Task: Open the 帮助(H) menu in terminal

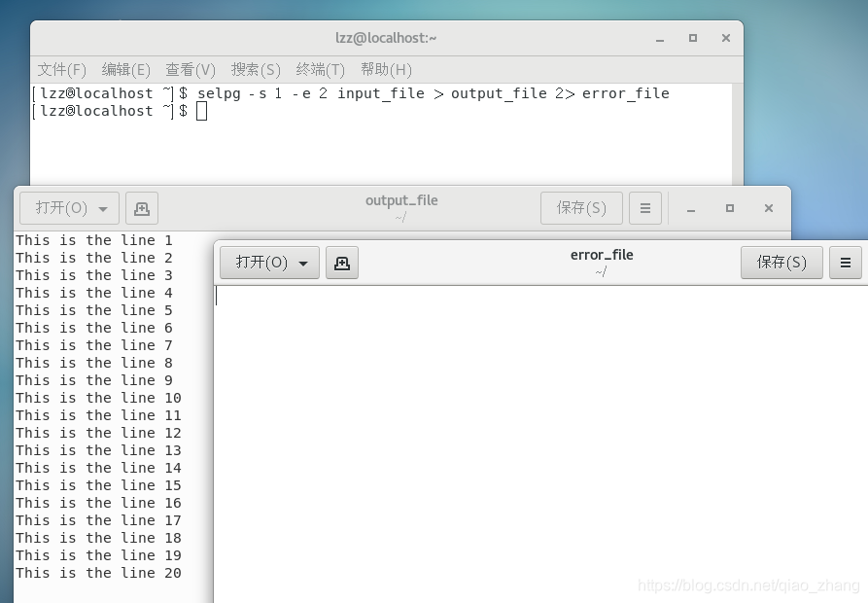Action: [387, 70]
